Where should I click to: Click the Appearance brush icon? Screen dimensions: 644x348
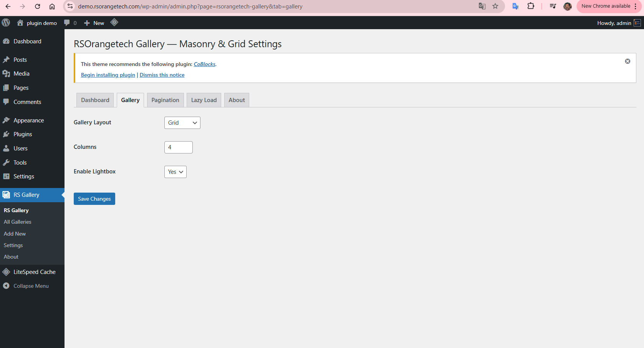click(x=7, y=120)
